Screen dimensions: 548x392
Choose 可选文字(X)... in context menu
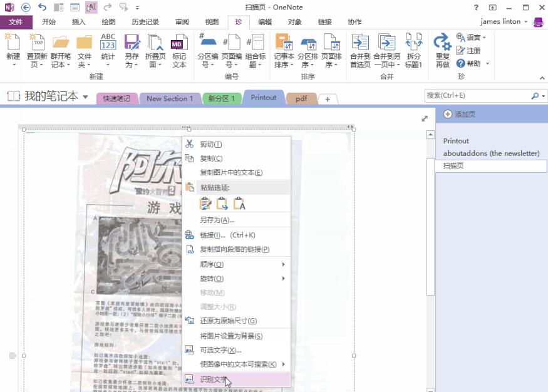237,350
